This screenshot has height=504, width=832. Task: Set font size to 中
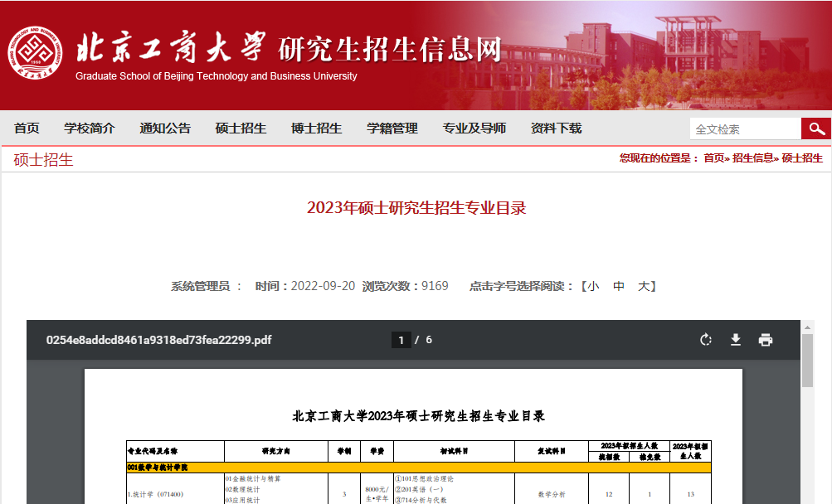coord(619,286)
